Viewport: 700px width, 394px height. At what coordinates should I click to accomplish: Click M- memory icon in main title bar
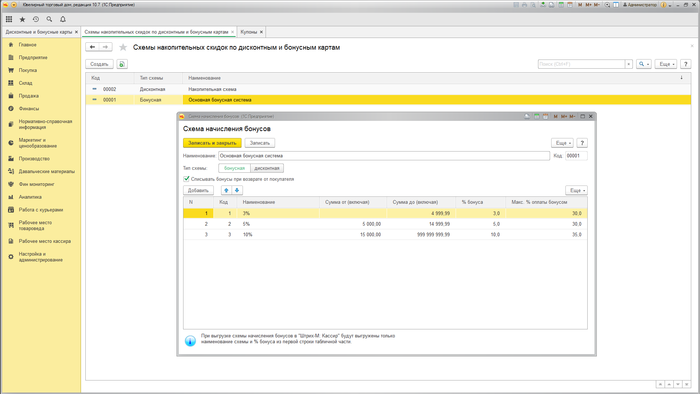click(597, 5)
